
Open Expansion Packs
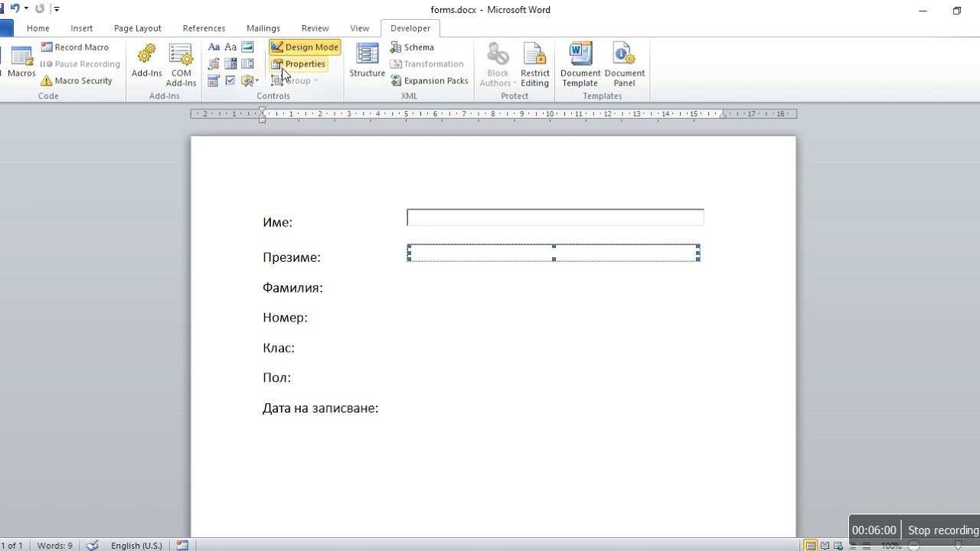coord(430,80)
